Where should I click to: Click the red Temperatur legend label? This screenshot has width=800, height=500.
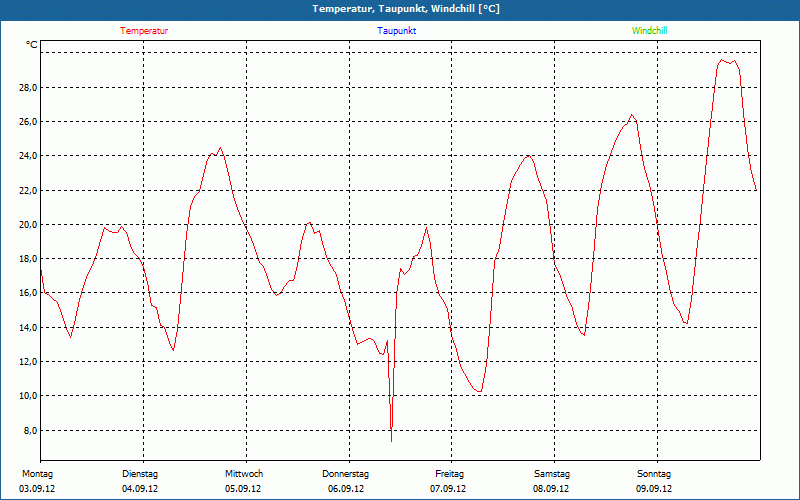click(144, 31)
